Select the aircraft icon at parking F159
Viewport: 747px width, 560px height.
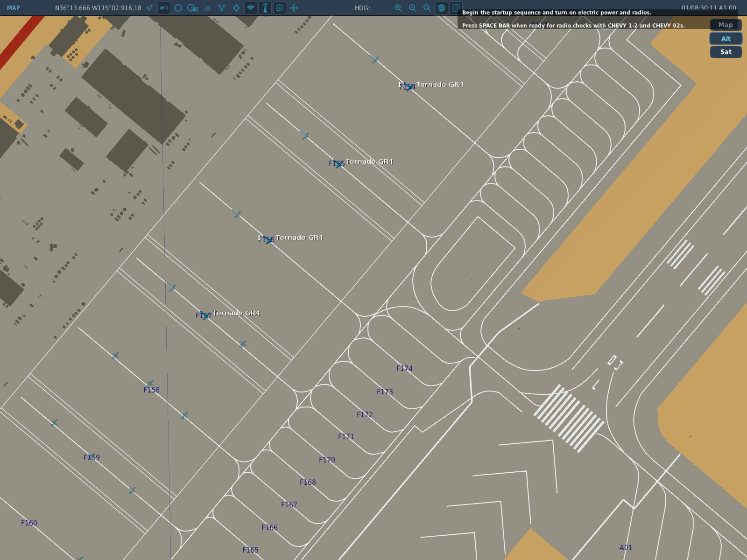tap(91, 456)
